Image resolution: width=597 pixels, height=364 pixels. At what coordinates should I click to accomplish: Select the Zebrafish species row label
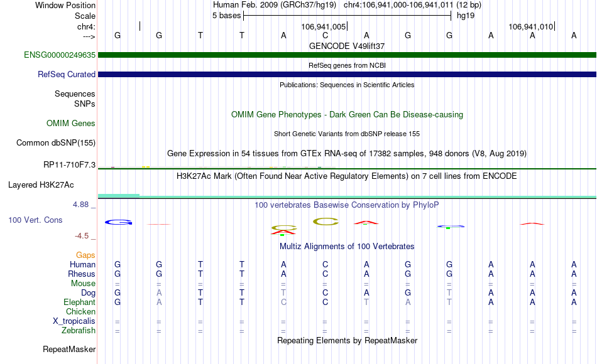(79, 330)
